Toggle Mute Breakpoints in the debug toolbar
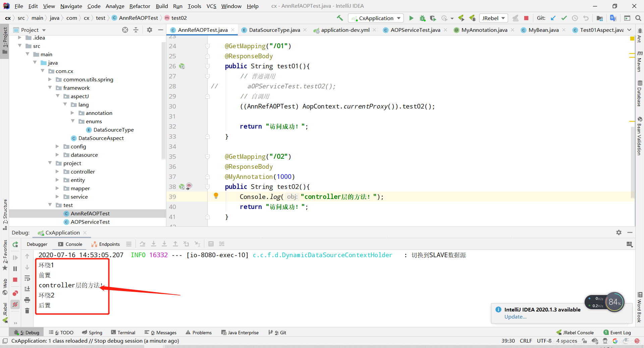 pyautogui.click(x=15, y=305)
